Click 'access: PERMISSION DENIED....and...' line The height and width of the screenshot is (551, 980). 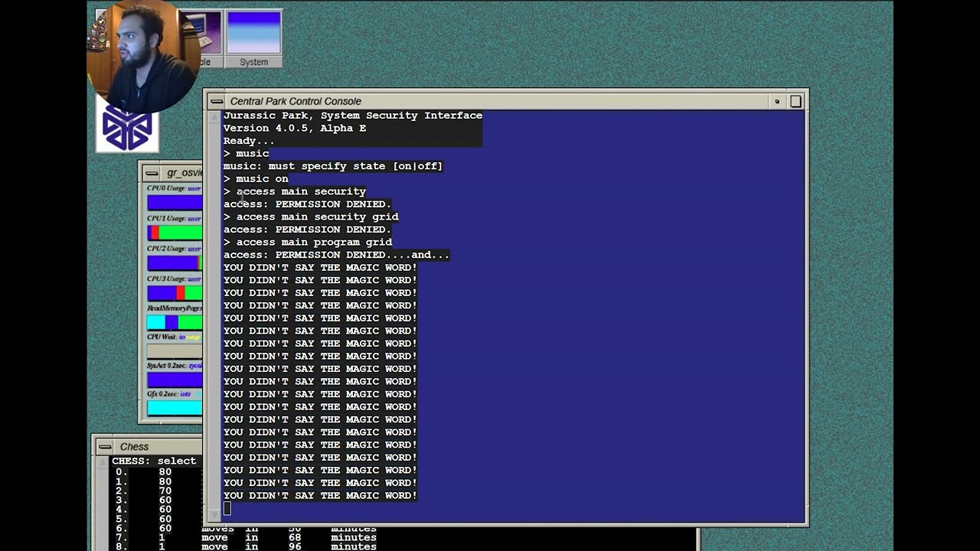coord(336,255)
